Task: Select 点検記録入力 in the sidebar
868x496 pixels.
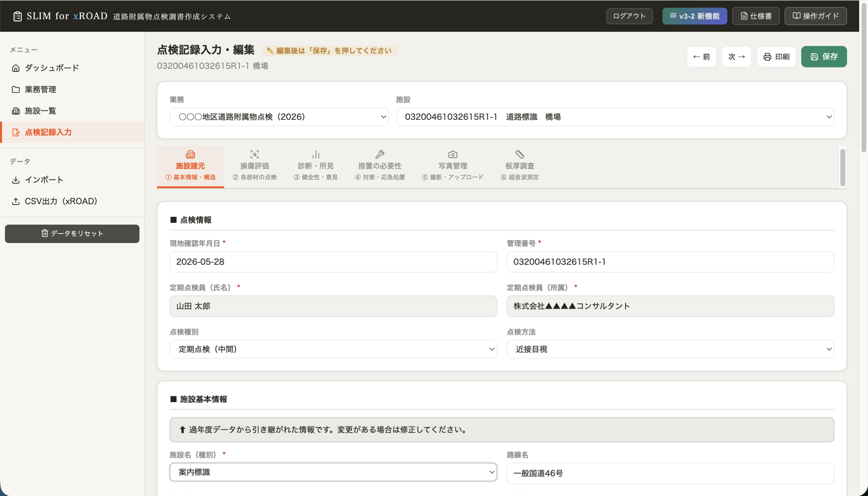Action: 72,132
